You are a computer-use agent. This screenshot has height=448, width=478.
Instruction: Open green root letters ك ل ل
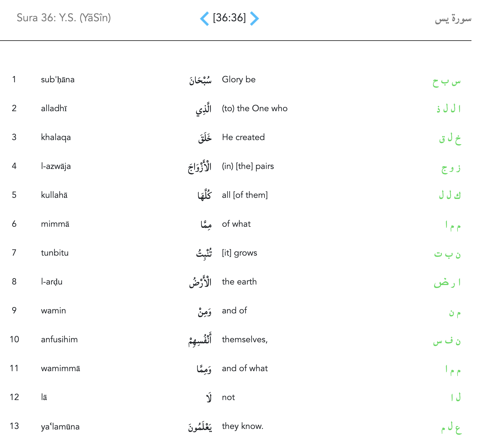(x=450, y=195)
